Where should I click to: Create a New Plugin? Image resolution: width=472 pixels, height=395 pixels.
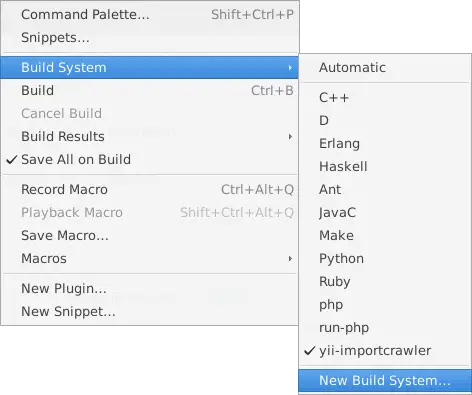pyautogui.click(x=149, y=288)
